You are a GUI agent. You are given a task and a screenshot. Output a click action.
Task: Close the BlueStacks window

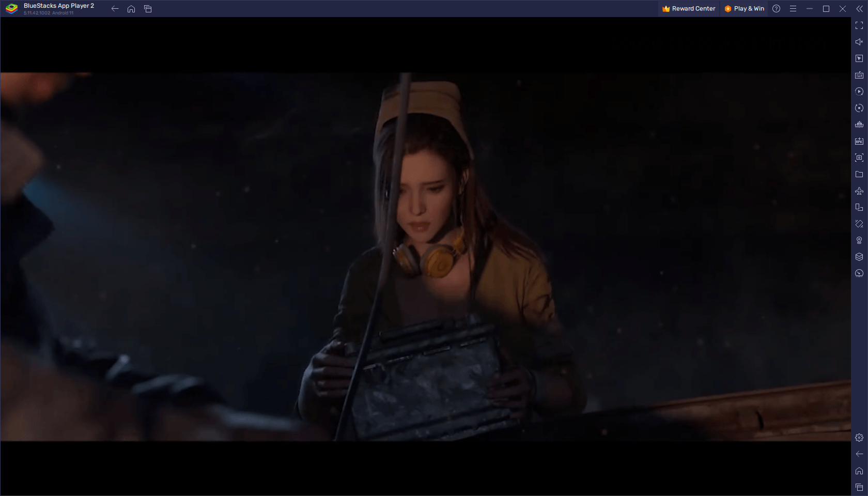pyautogui.click(x=843, y=9)
